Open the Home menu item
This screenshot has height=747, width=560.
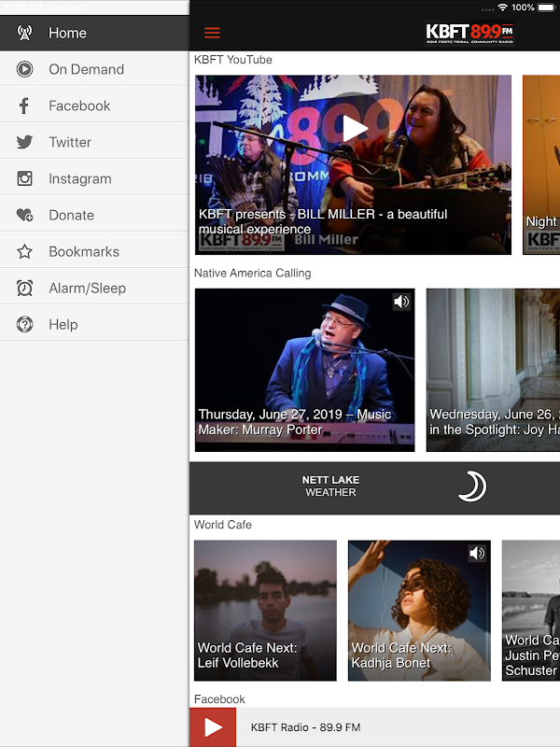[x=67, y=33]
